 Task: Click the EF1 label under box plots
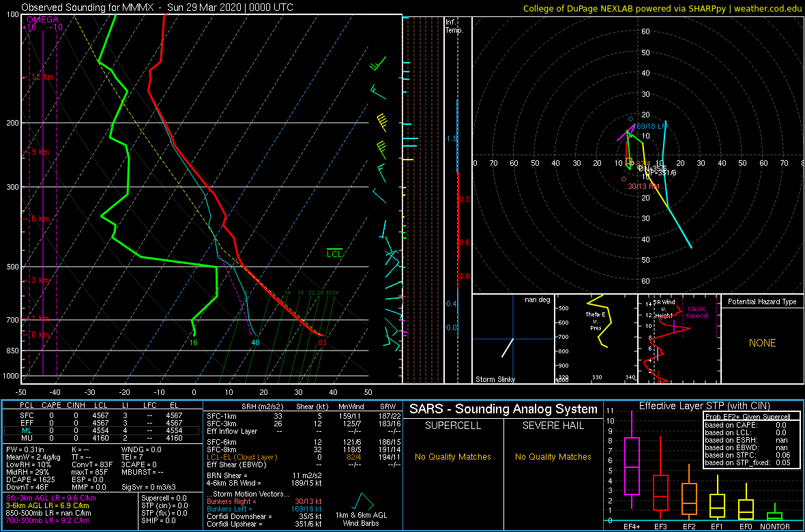[x=718, y=526]
